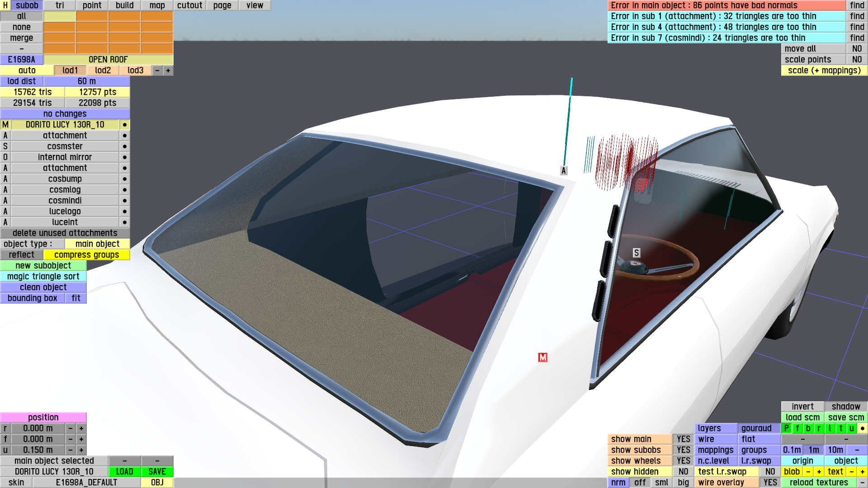Image resolution: width=868 pixels, height=488 pixels.
Task: Click the minus button next to lod3
Action: click(157, 70)
